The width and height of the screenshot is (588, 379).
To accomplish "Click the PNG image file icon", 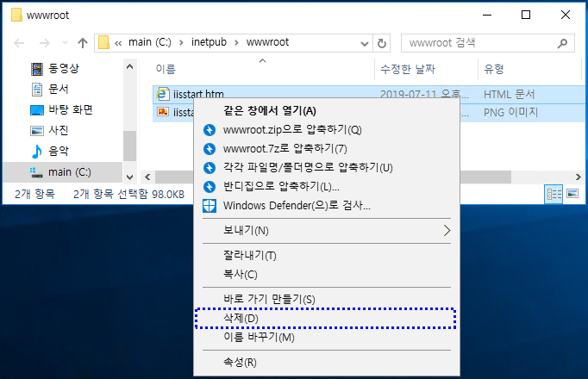I will point(163,112).
